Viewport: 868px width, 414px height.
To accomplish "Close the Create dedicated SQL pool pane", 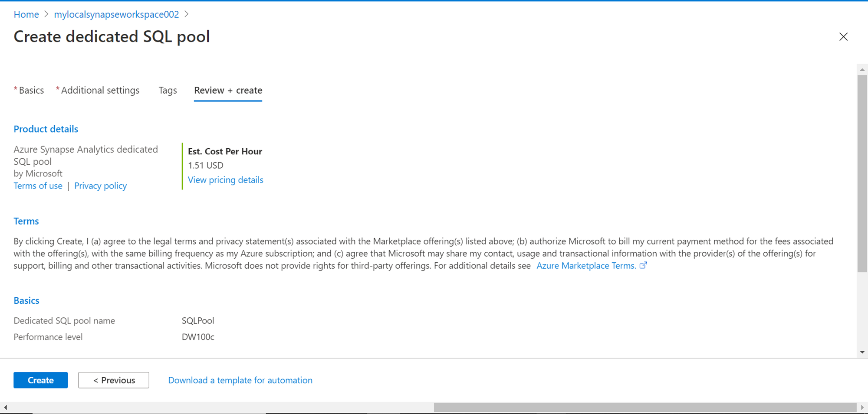I will 843,37.
